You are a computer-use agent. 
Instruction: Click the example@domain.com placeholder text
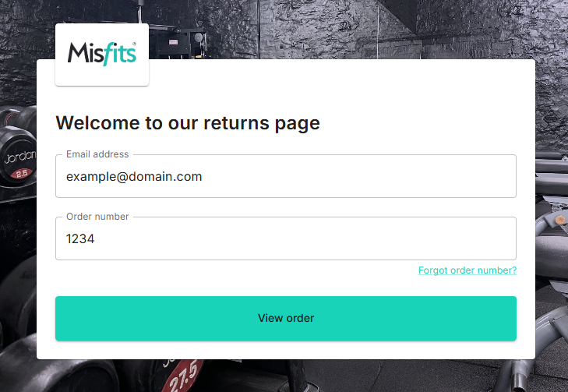[x=134, y=177]
